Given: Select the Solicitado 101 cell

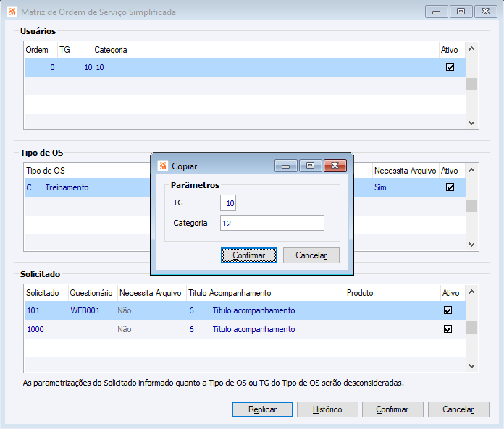Looking at the screenshot, I should (33, 310).
